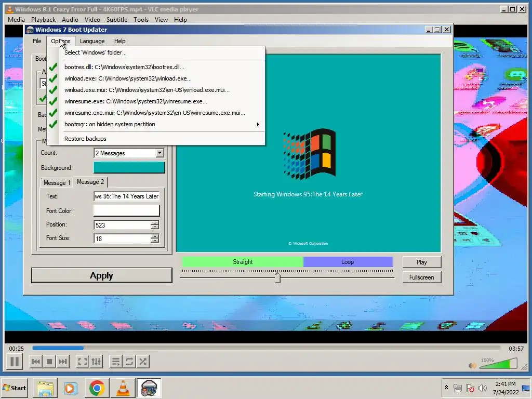
Task: Pause playback in VLC
Action: pyautogui.click(x=15, y=362)
